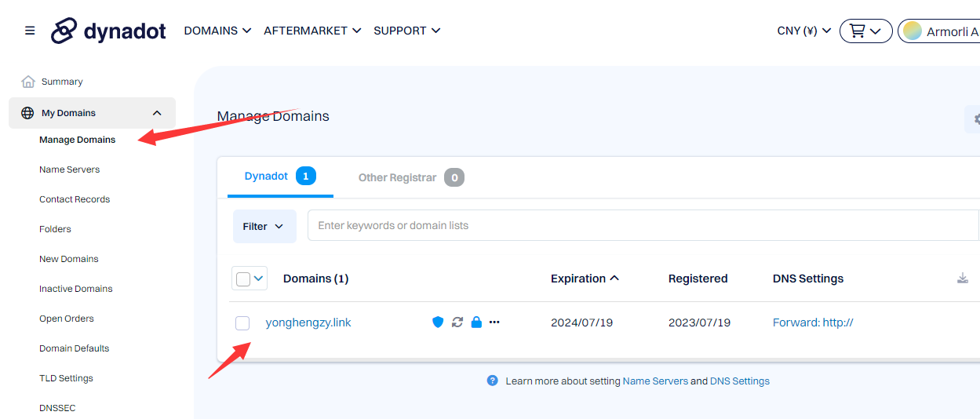Click the privacy shield icon for yonghengzy.link

tap(438, 322)
